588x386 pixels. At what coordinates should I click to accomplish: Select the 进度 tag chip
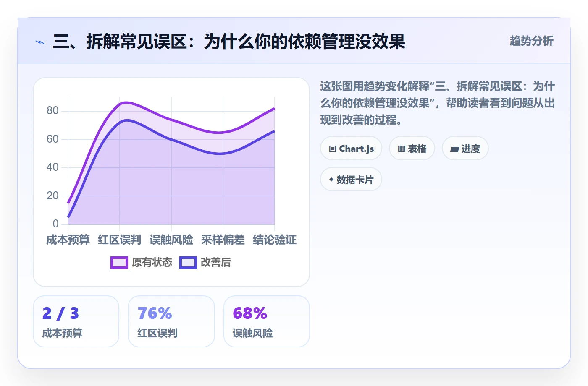(x=465, y=149)
